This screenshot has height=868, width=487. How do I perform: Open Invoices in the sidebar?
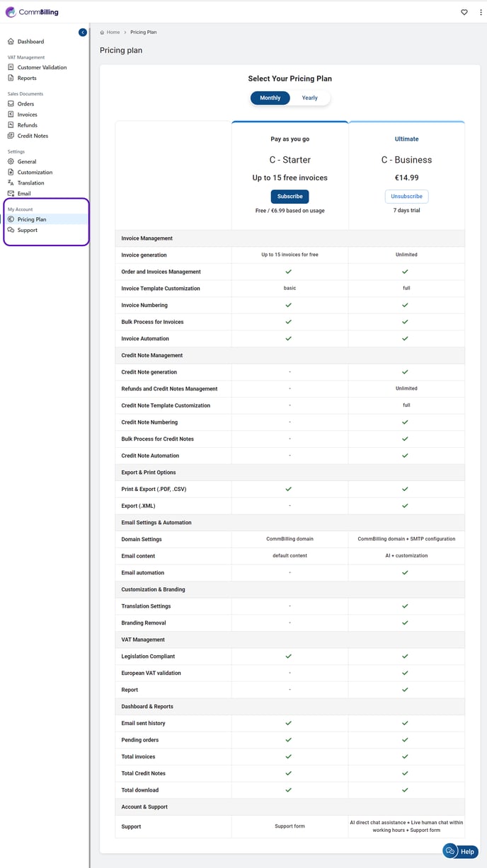[x=27, y=115]
